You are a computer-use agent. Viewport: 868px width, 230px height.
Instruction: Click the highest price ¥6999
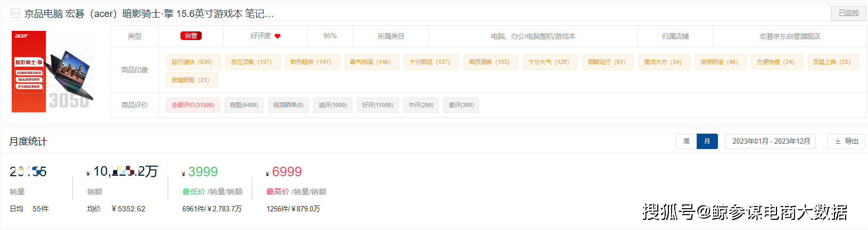point(284,171)
